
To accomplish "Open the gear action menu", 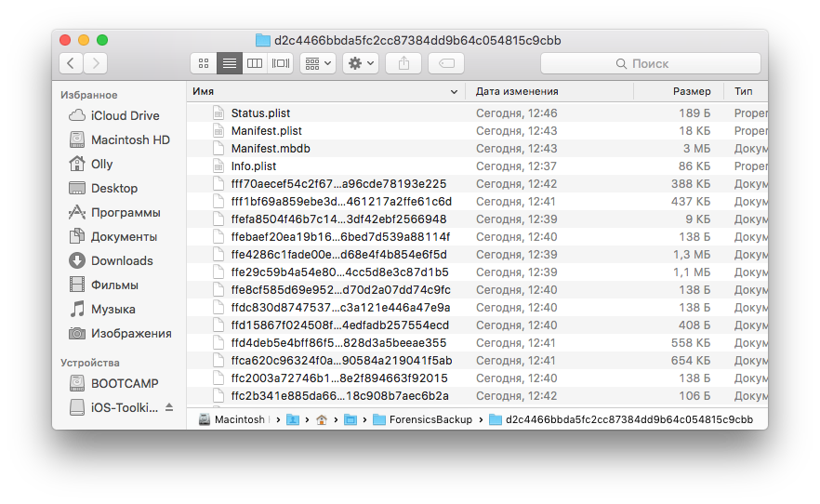I will 360,63.
